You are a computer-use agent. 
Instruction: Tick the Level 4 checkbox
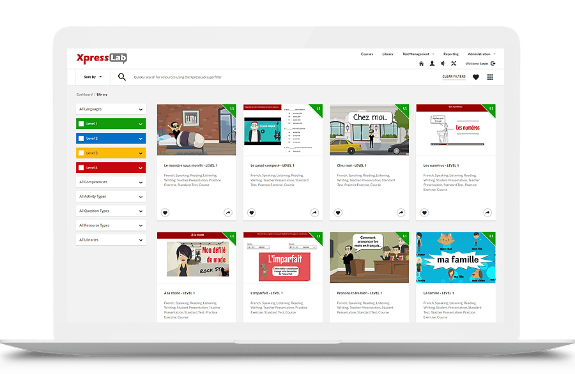(x=81, y=168)
